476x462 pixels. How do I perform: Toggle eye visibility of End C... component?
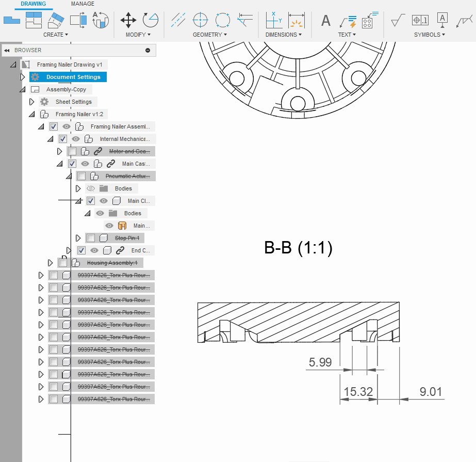94,250
